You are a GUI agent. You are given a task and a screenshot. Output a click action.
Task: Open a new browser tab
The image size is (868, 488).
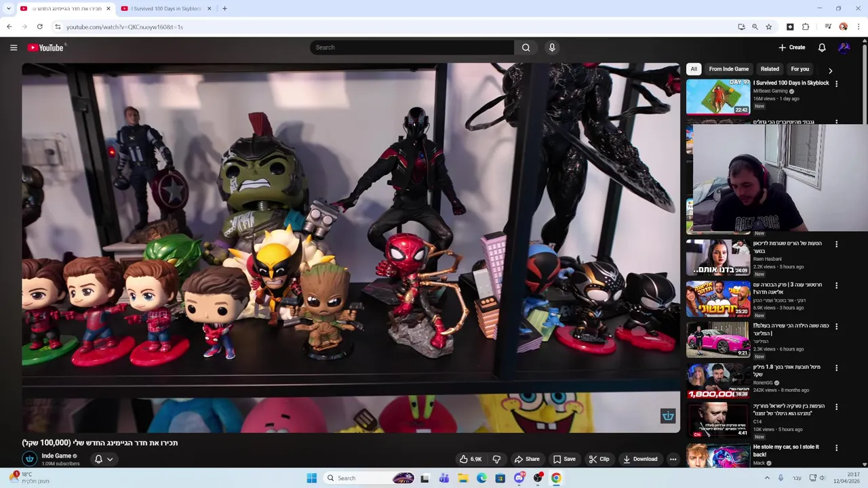[224, 9]
